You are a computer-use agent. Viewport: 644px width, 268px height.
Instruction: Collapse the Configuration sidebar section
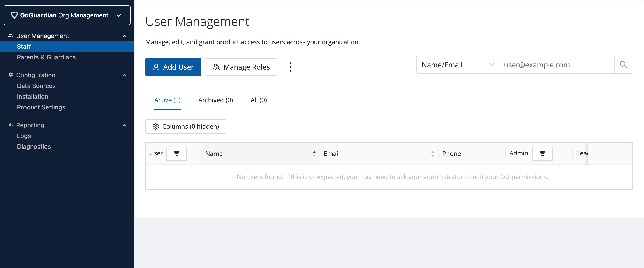(124, 75)
